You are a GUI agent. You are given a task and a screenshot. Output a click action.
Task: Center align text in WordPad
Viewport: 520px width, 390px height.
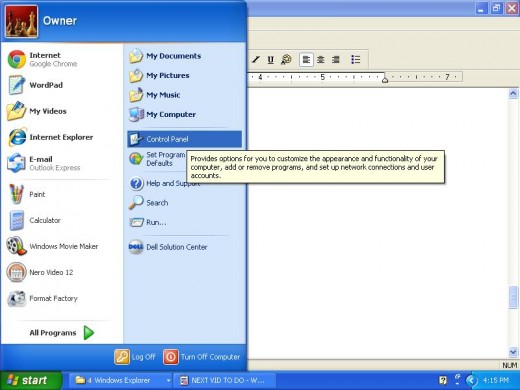point(321,60)
